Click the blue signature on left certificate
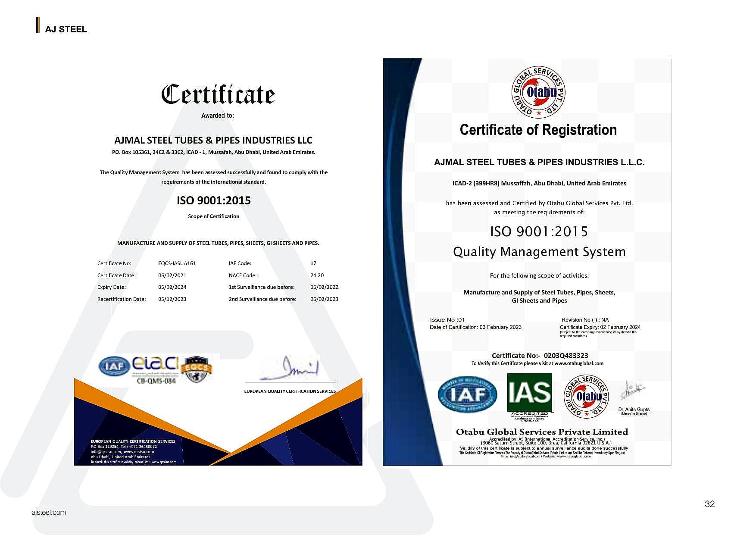The width and height of the screenshot is (756, 535). (289, 368)
